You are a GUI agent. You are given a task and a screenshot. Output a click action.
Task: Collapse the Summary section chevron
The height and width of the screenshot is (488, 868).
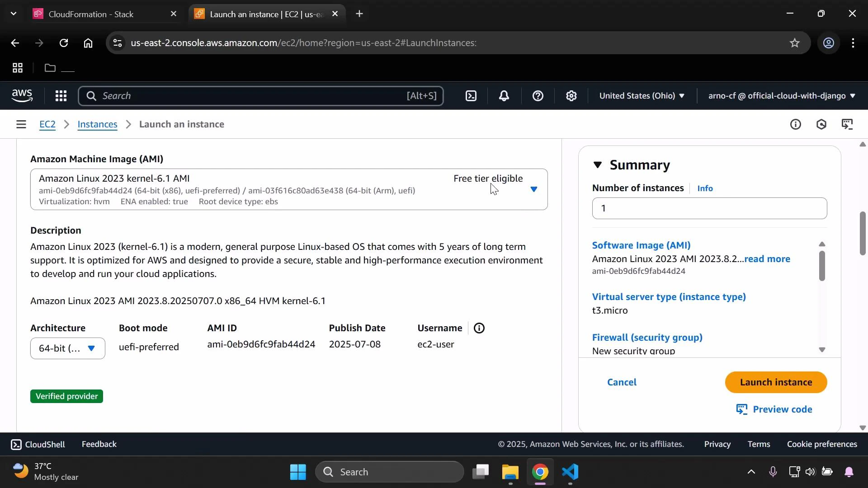coord(598,165)
